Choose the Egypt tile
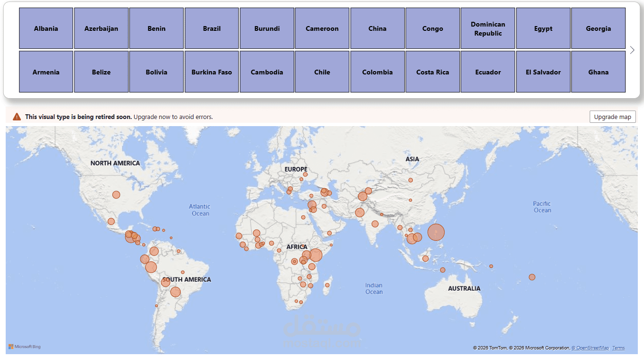The width and height of the screenshot is (644, 357). coord(543,28)
